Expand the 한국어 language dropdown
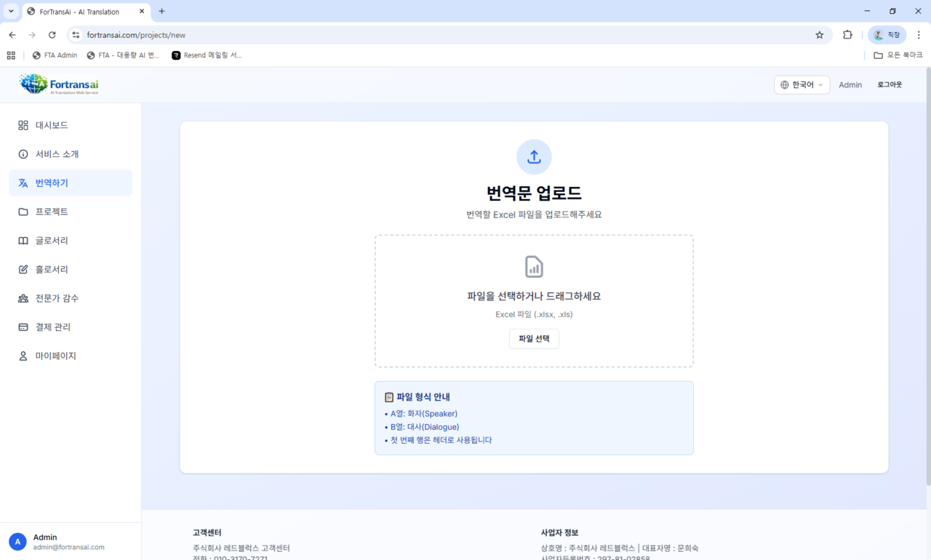This screenshot has width=931, height=560. 802,85
